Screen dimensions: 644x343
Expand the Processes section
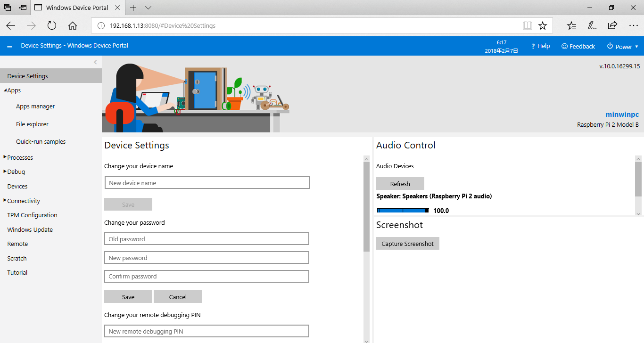[5, 157]
